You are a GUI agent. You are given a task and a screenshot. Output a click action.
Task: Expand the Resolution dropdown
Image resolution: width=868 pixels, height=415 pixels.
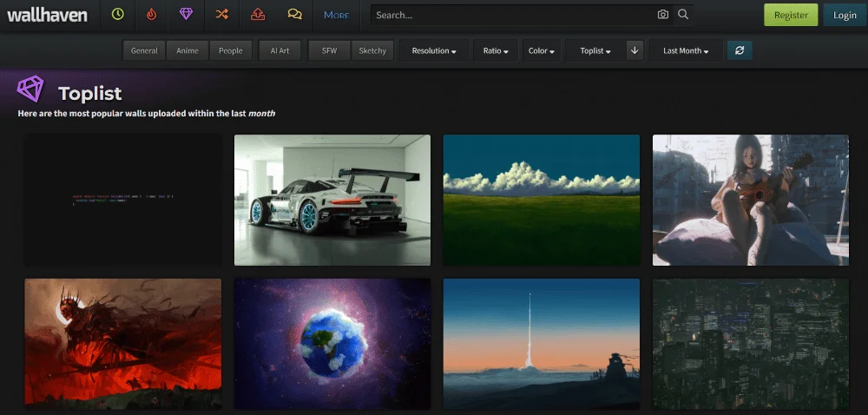click(x=434, y=50)
